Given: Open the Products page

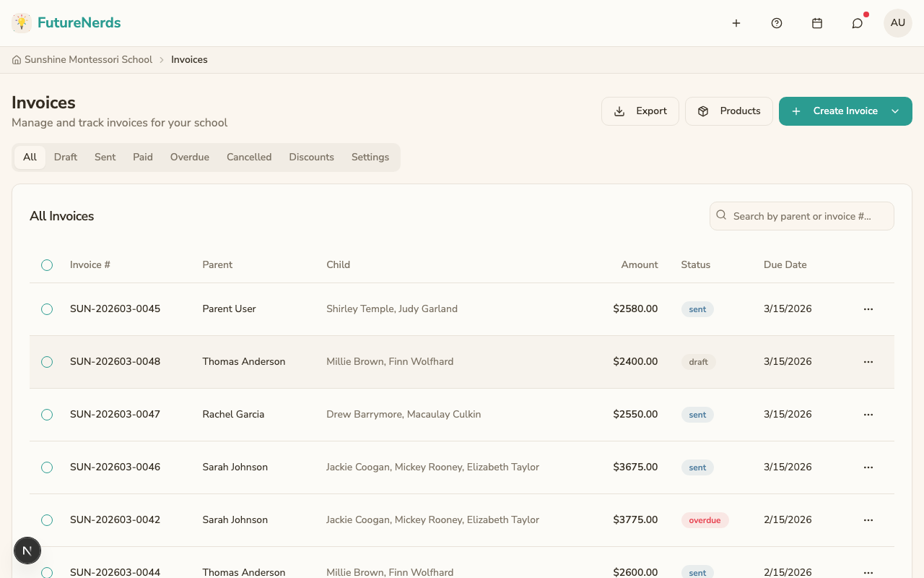Looking at the screenshot, I should tap(728, 111).
